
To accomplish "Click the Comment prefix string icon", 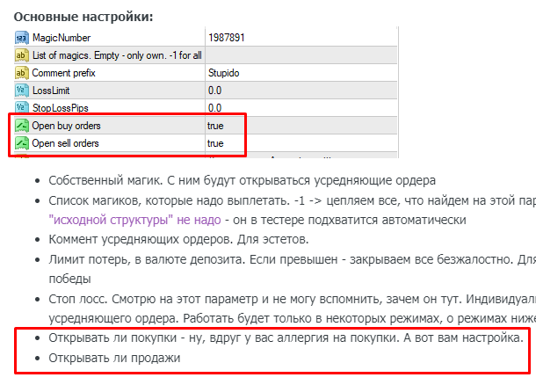I will pyautogui.click(x=22, y=73).
